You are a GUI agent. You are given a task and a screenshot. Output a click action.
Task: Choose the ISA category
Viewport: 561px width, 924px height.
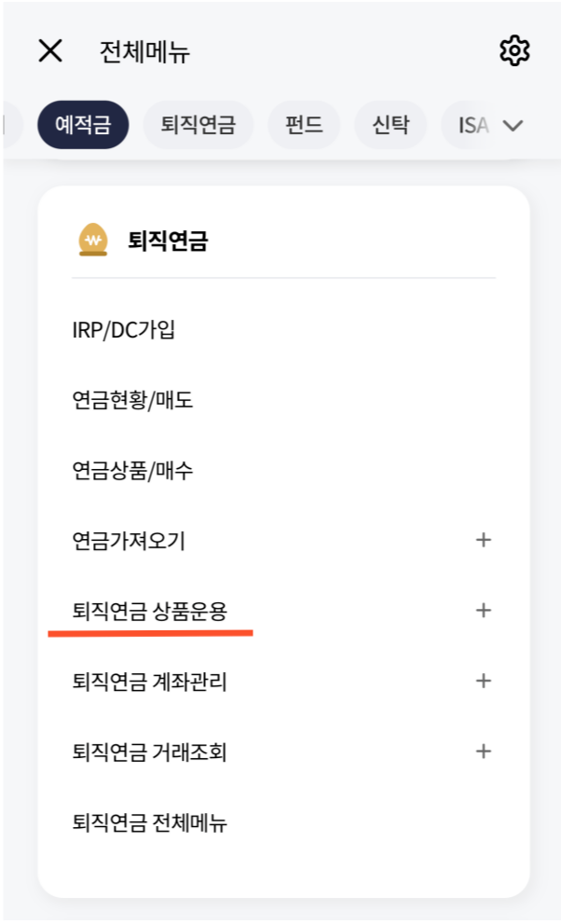472,125
